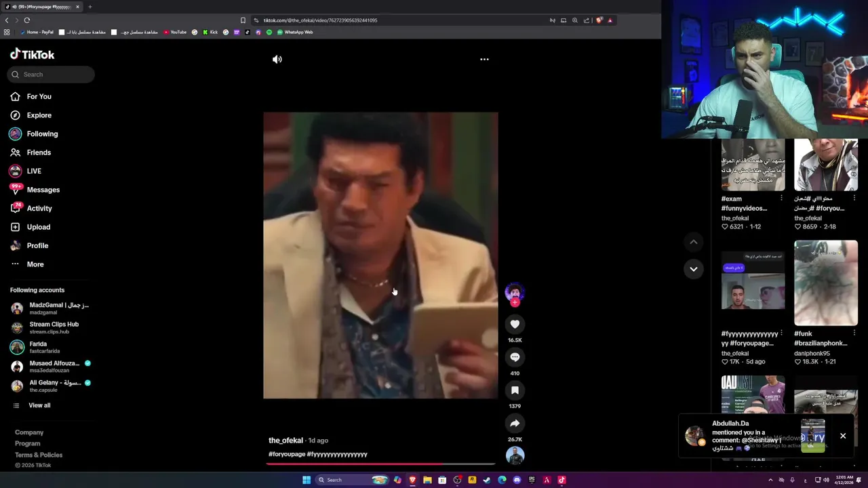Viewport: 868px width, 488px height.
Task: Open the MadzGamal following account
Action: 51,308
